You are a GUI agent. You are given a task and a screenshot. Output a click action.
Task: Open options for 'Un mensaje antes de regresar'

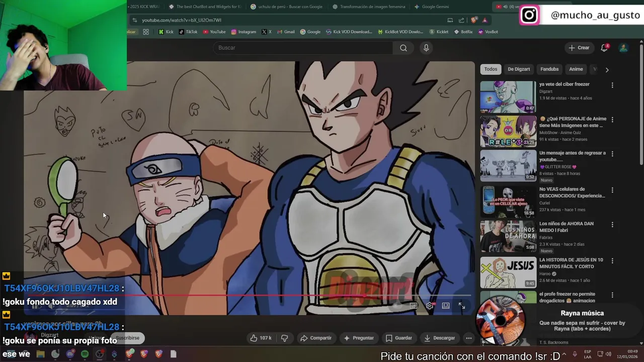coord(612,154)
